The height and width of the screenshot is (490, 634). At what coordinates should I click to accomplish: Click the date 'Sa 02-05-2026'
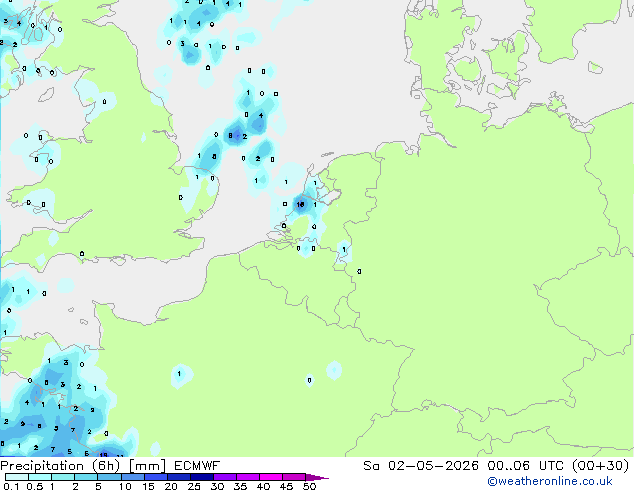[421, 466]
